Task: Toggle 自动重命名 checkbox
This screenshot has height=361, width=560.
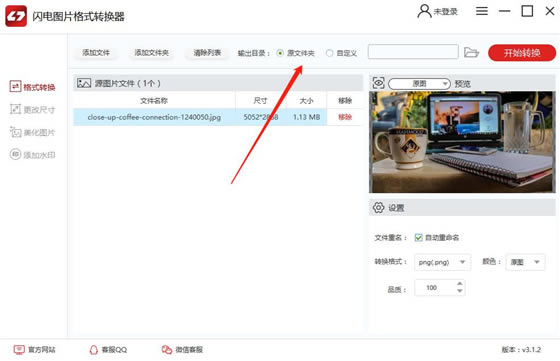Action: (419, 237)
